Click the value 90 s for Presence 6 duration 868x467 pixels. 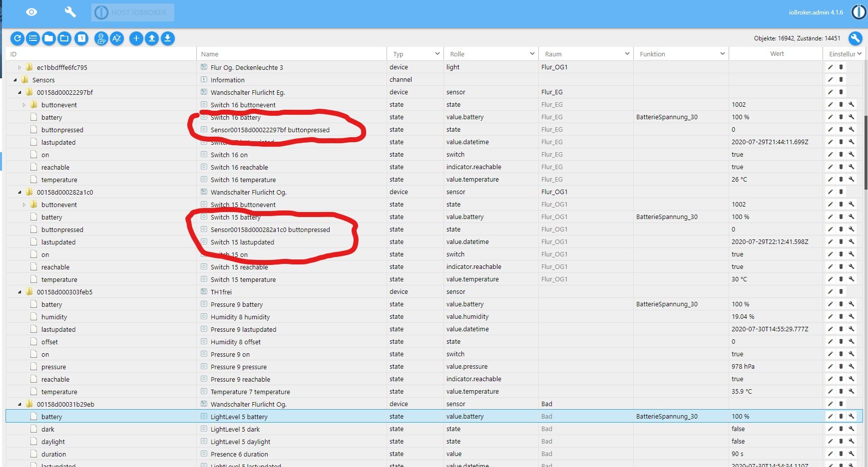pos(738,454)
